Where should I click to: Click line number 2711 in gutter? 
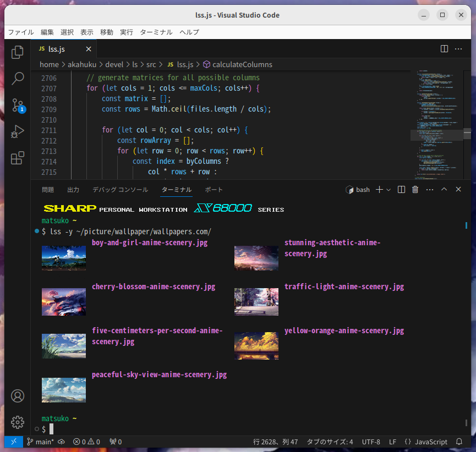point(49,130)
